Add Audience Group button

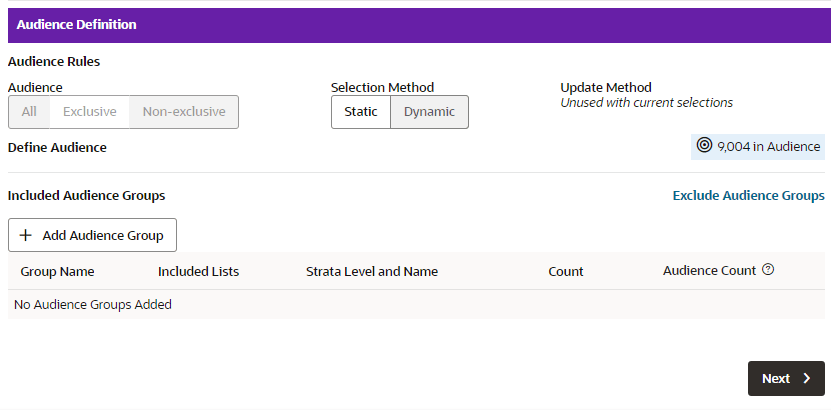tap(92, 235)
